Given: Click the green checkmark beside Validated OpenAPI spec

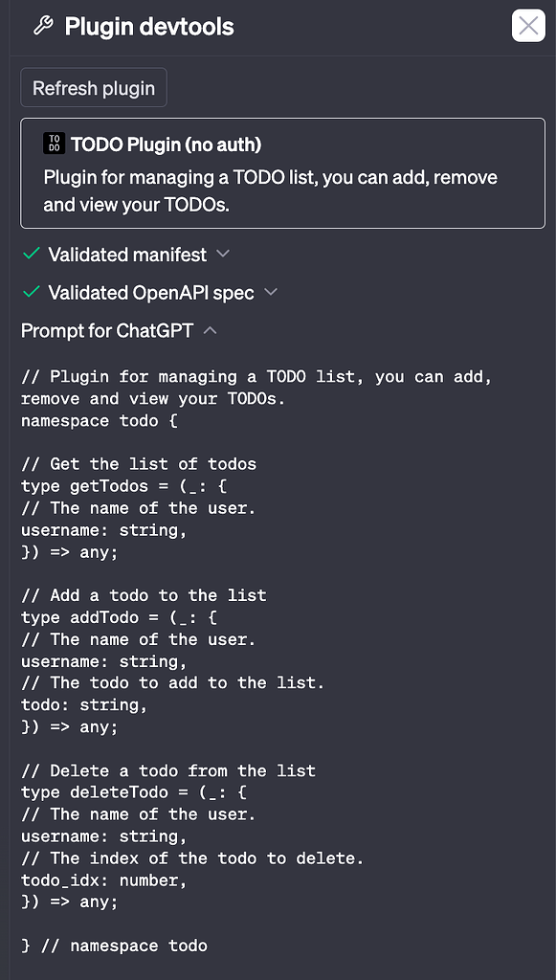Looking at the screenshot, I should [x=30, y=293].
